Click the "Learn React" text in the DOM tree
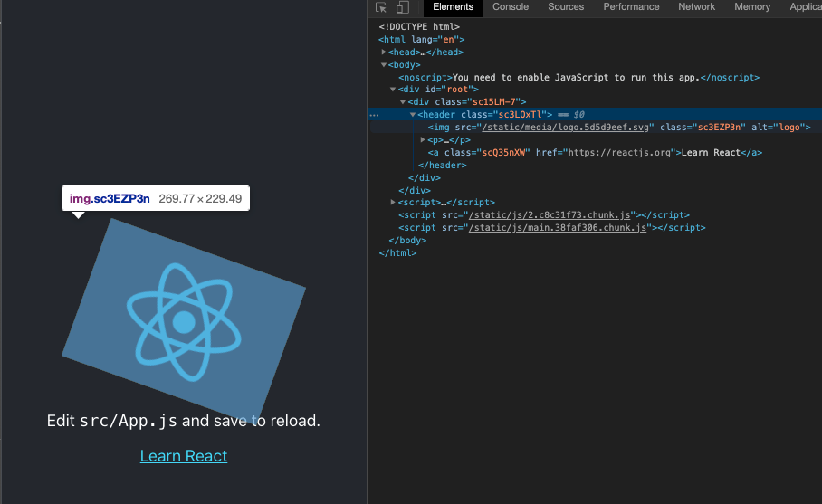Screen dimensions: 822x504 [x=711, y=152]
